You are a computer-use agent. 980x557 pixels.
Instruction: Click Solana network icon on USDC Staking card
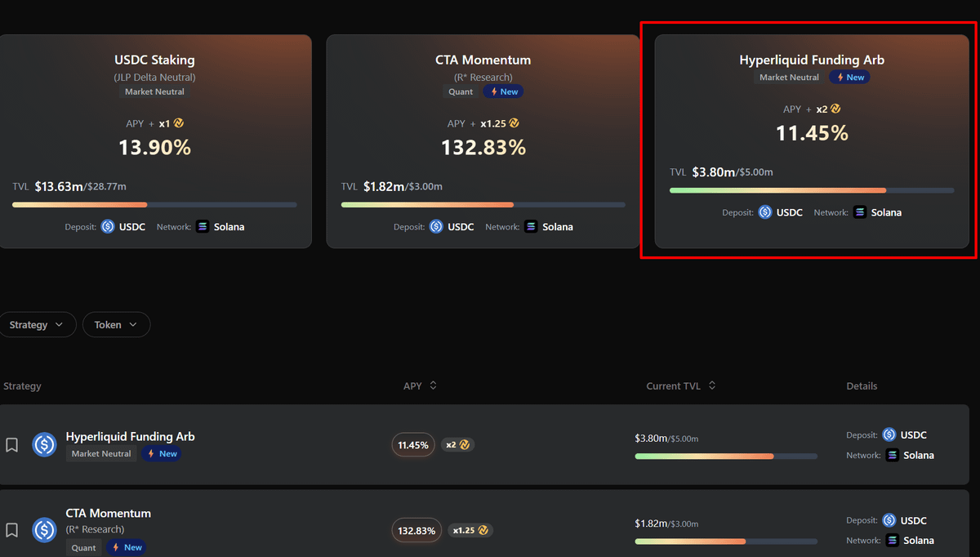203,226
